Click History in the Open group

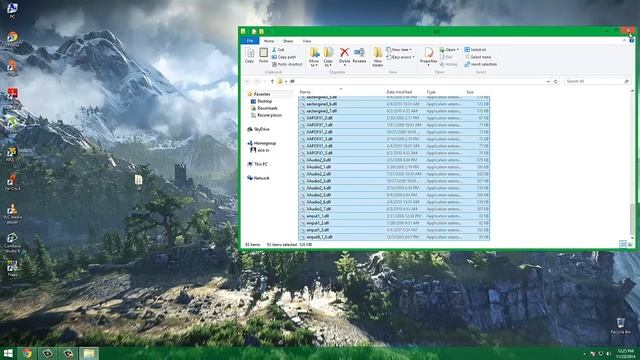(449, 64)
